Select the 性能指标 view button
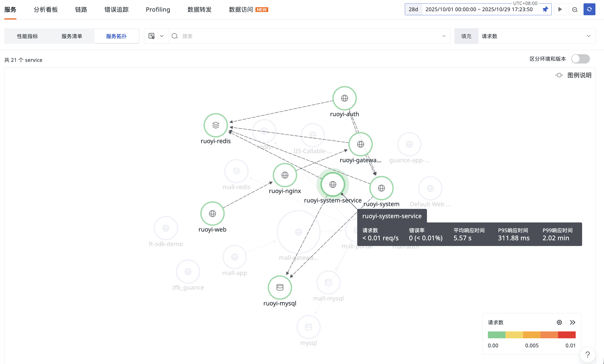This screenshot has height=364, width=604. pyautogui.click(x=27, y=36)
